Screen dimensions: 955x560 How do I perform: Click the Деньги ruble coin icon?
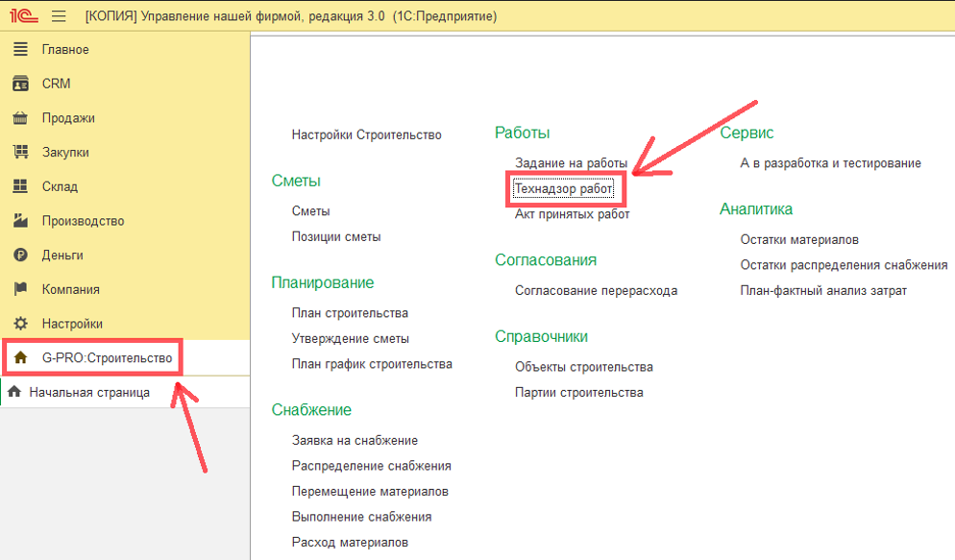coord(20,255)
